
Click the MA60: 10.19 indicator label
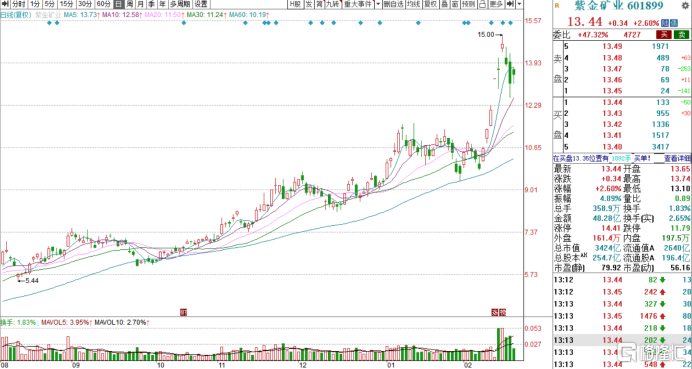(x=249, y=15)
